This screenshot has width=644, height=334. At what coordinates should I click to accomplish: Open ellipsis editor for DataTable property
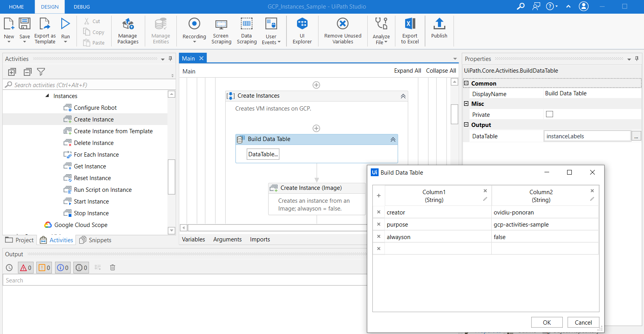636,136
